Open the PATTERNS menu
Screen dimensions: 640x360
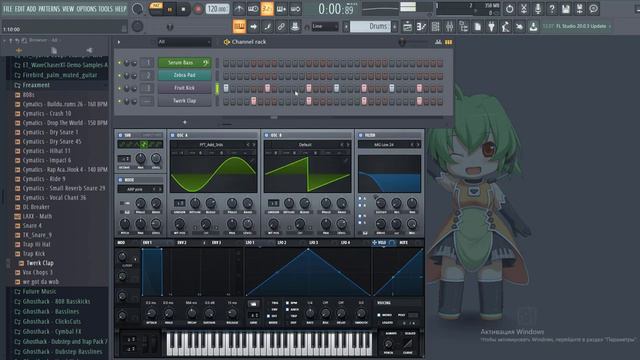pyautogui.click(x=49, y=9)
